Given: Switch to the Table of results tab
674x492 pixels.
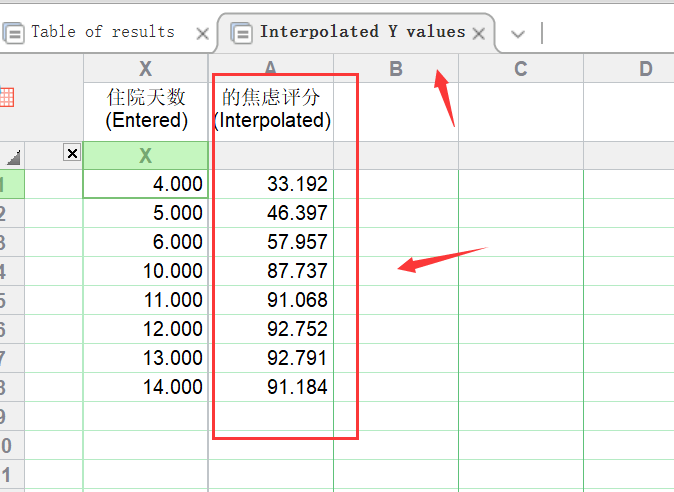Looking at the screenshot, I should (102, 32).
